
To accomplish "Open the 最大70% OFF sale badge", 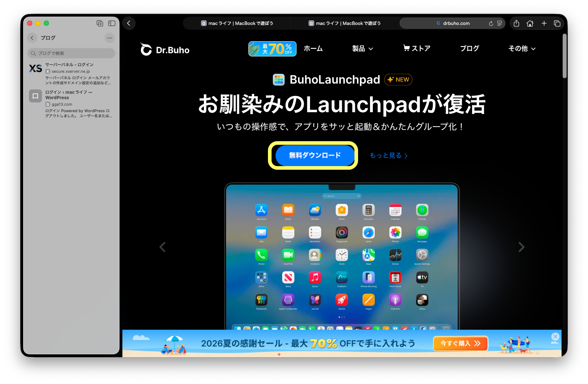I will tap(272, 49).
